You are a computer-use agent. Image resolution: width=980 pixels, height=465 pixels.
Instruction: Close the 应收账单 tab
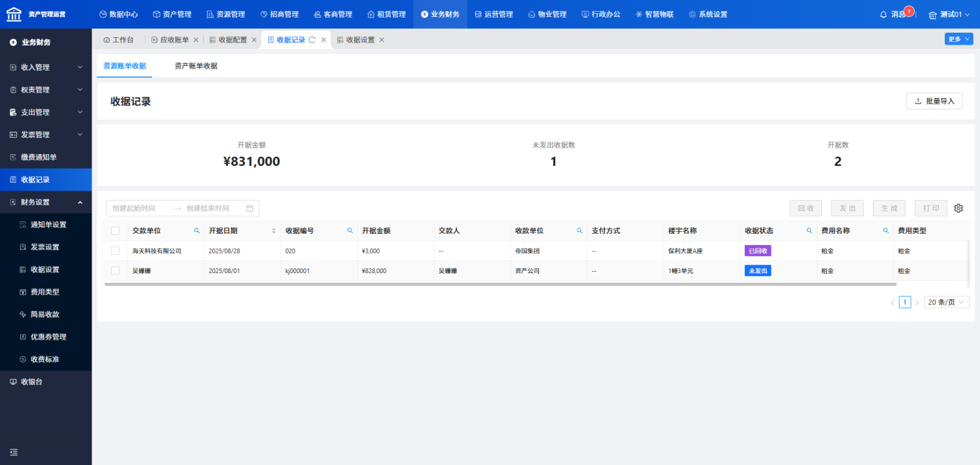click(196, 40)
